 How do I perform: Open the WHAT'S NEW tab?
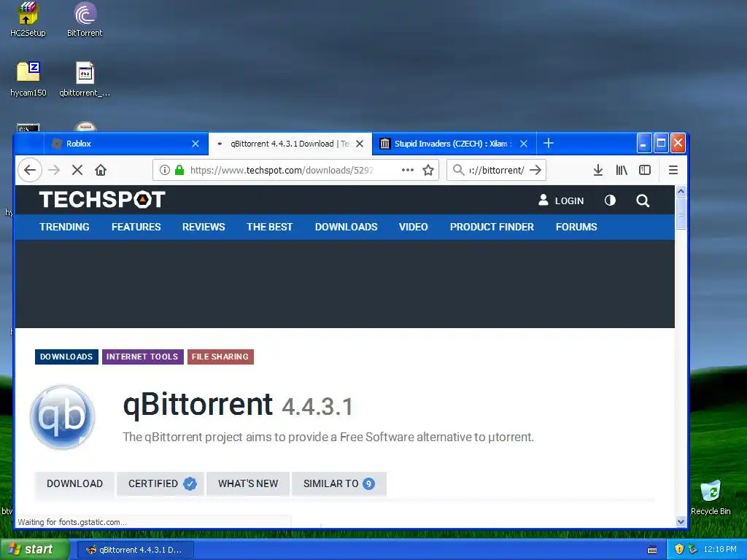tap(248, 484)
